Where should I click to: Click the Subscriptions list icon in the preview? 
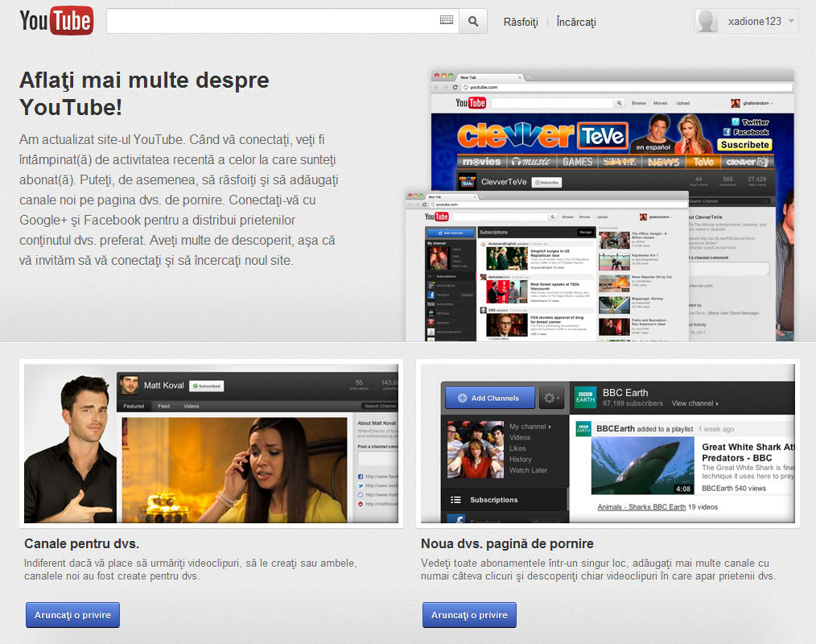pyautogui.click(x=455, y=500)
